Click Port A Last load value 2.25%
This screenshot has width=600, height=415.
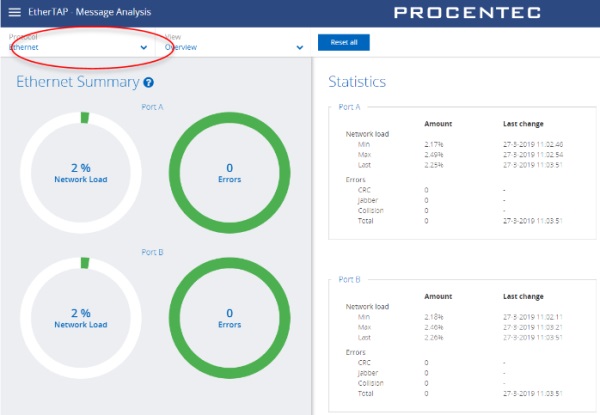(x=434, y=165)
